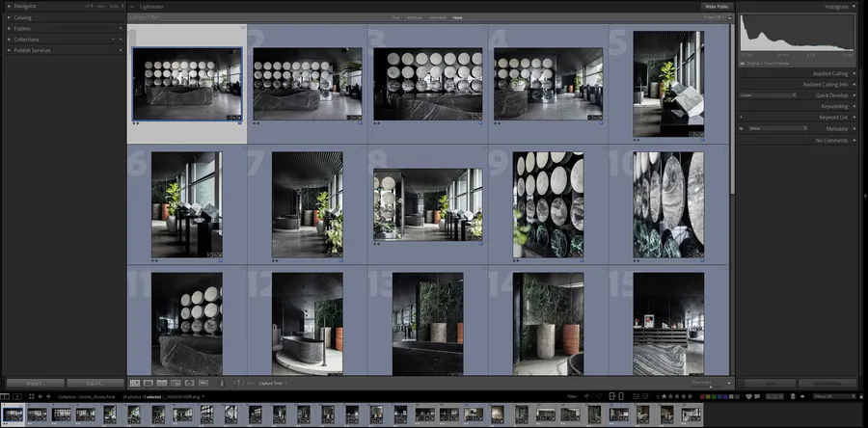Click main window display icon in filmstrip bar
Viewport: 868px width, 428px height.
[x=5, y=396]
